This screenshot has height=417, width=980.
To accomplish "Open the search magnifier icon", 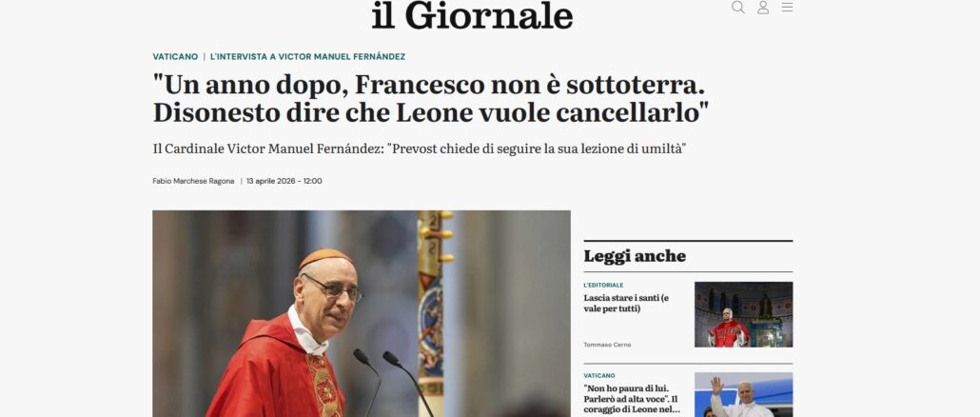I will [x=738, y=7].
